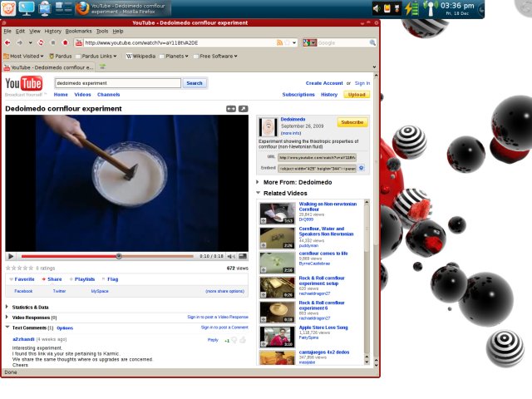Play the video with the play button
532x399 pixels.
pyautogui.click(x=11, y=257)
